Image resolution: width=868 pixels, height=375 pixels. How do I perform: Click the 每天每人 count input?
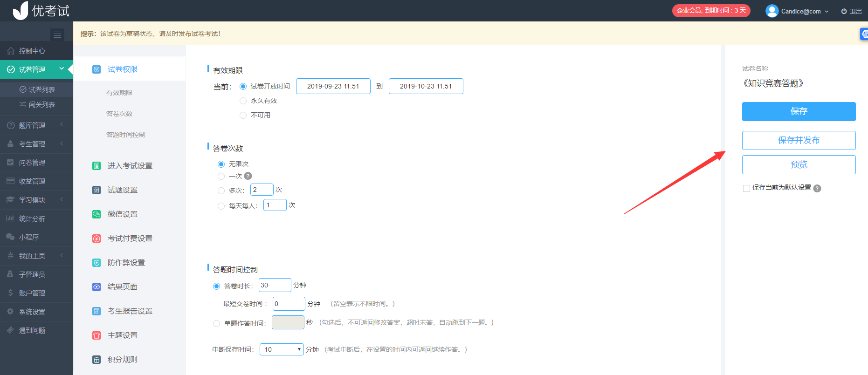click(275, 205)
